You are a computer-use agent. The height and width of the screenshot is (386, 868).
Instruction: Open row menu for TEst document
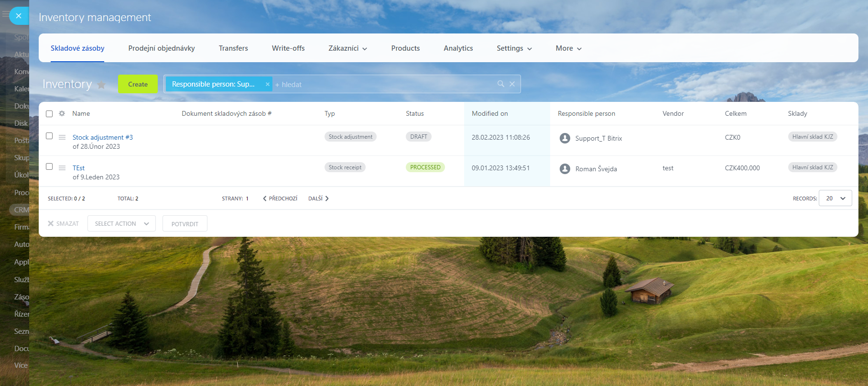pyautogui.click(x=62, y=168)
